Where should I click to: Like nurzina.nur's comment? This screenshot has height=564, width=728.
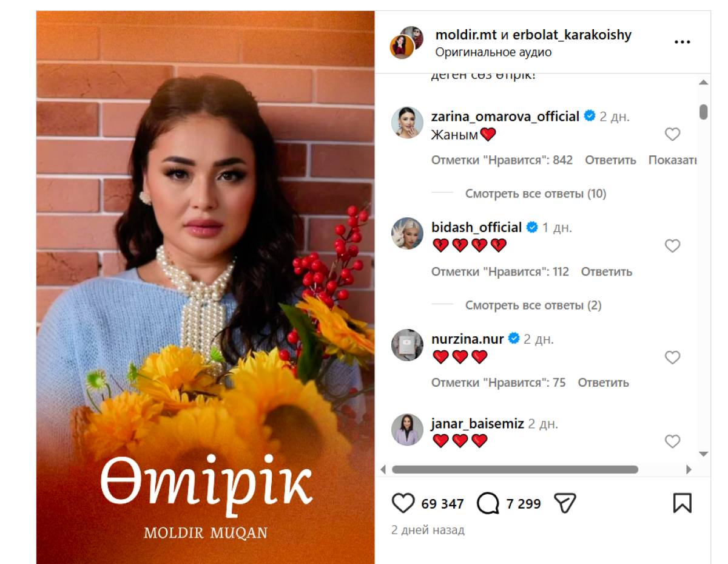672,358
